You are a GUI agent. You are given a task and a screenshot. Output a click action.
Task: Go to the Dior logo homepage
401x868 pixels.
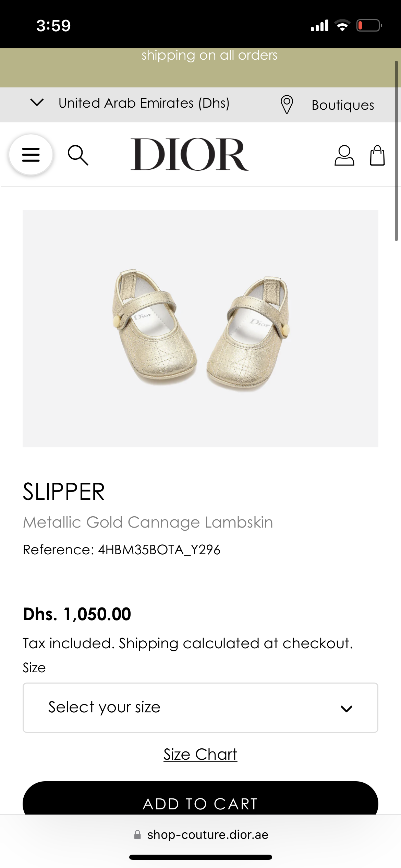[x=190, y=155]
